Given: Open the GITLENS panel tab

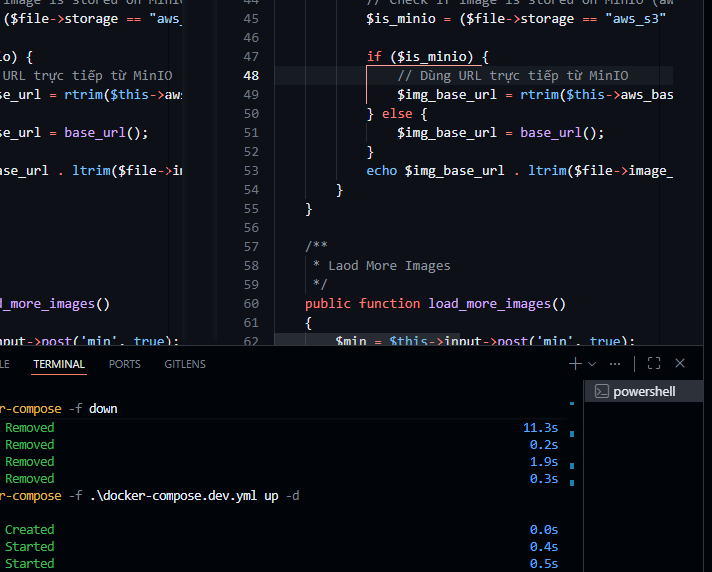Looking at the screenshot, I should pos(185,365).
